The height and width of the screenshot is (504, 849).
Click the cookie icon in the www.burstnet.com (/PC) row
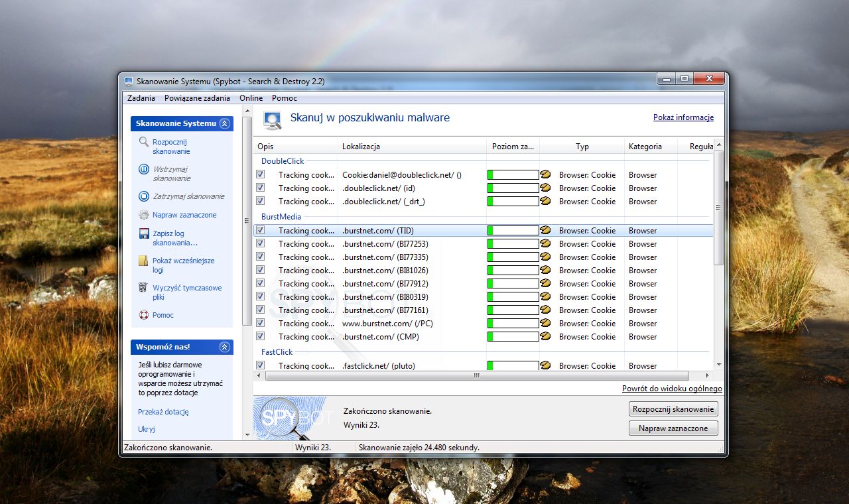545,323
